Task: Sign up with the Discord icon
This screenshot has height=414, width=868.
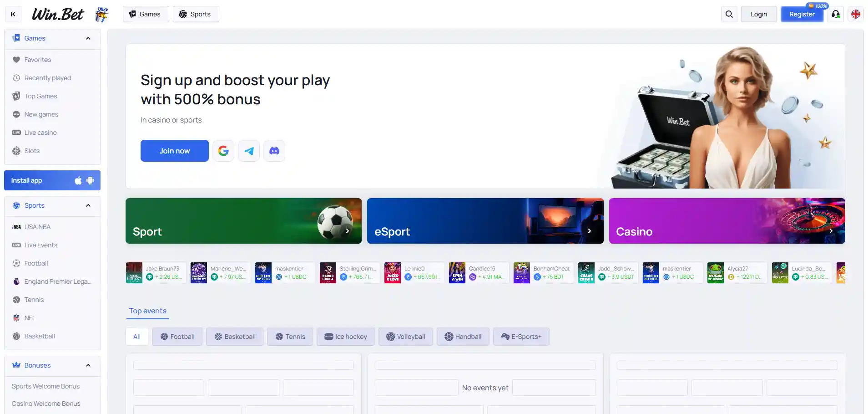Action: (274, 151)
